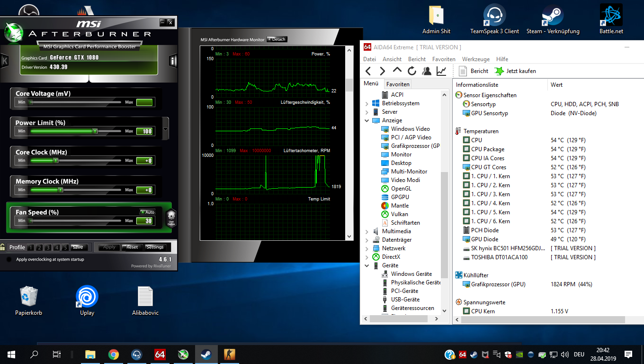Viewport: 644px width, 364px height.
Task: Click NVIDIA tray icon
Action: 519,355
